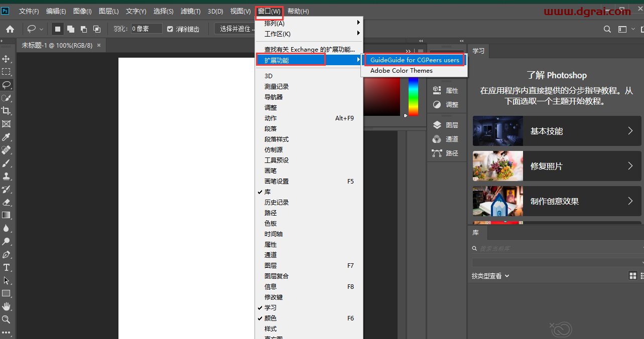The width and height of the screenshot is (644, 339).
Task: Select the Hand tool
Action: pyautogui.click(x=7, y=306)
